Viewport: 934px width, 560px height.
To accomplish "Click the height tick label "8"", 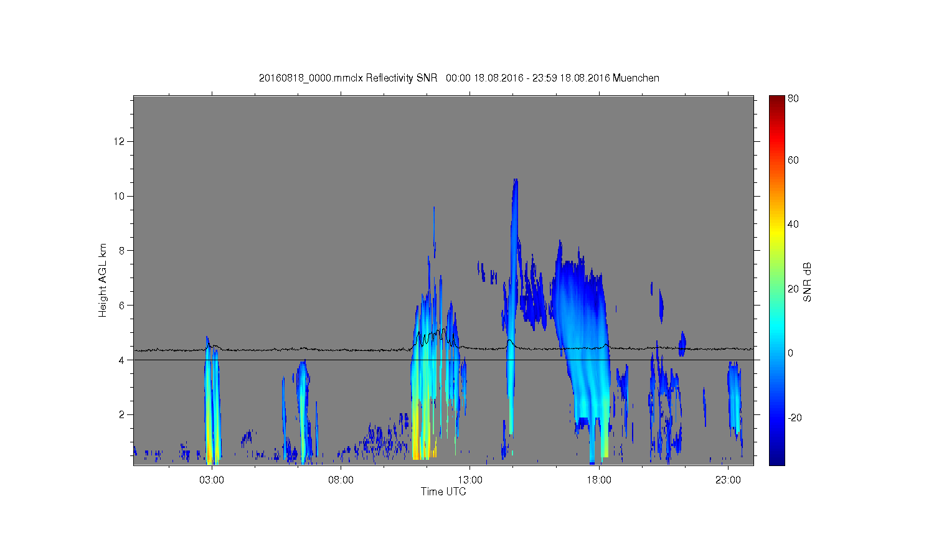I will pyautogui.click(x=122, y=251).
